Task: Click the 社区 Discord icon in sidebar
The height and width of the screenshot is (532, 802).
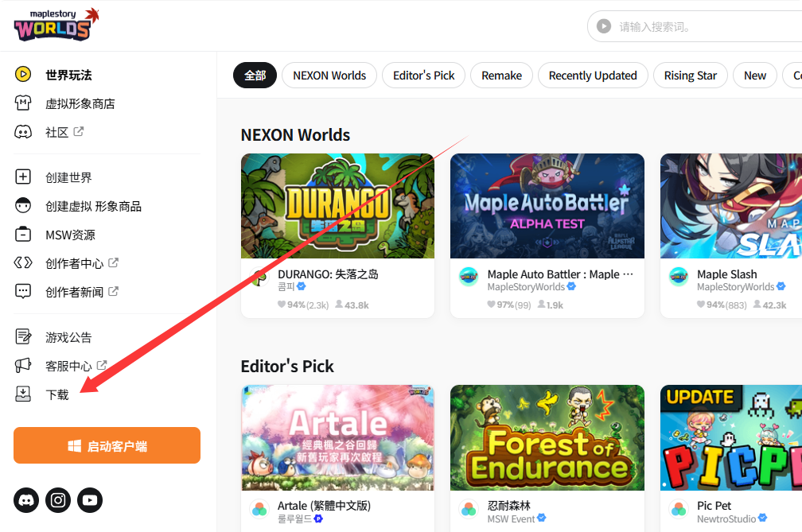Action: [23, 132]
